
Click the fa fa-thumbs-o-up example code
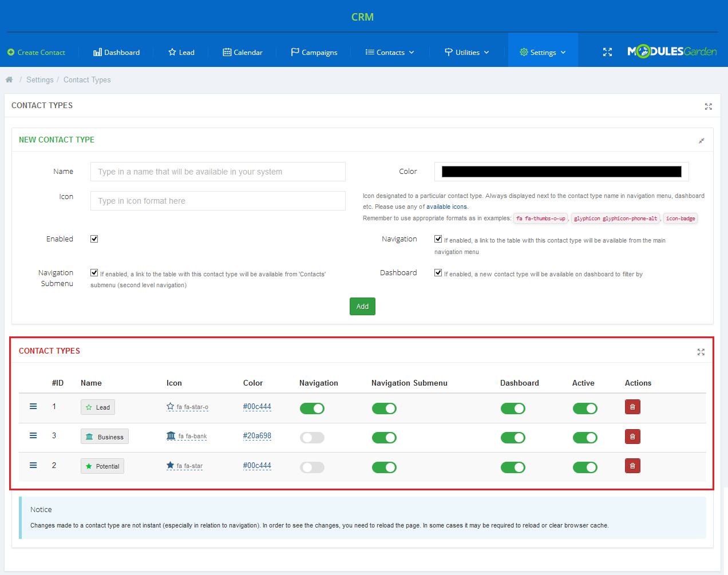[541, 219]
